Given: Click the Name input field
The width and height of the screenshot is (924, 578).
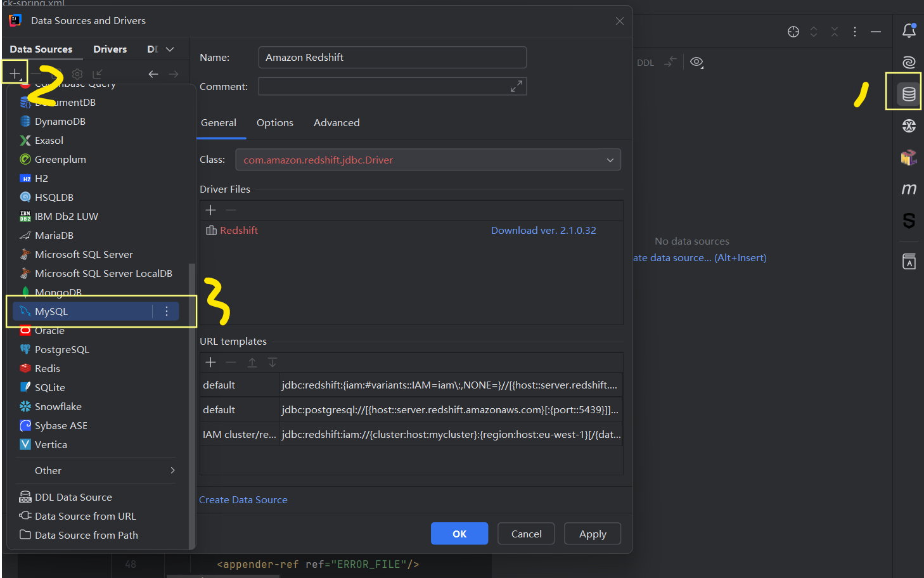Looking at the screenshot, I should tap(392, 57).
